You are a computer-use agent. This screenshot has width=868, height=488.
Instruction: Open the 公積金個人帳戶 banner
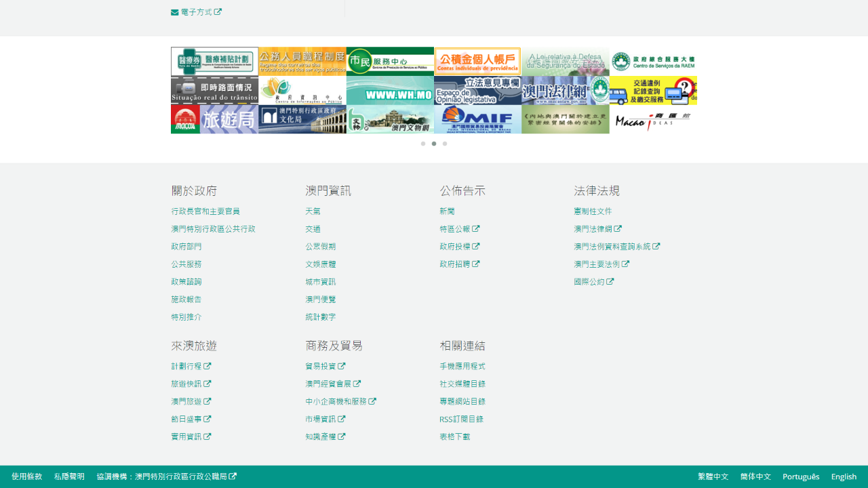point(477,61)
